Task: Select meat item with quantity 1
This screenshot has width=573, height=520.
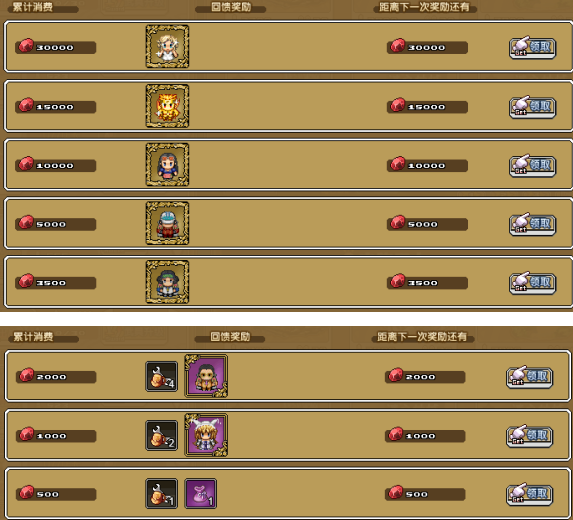Action: pos(162,494)
